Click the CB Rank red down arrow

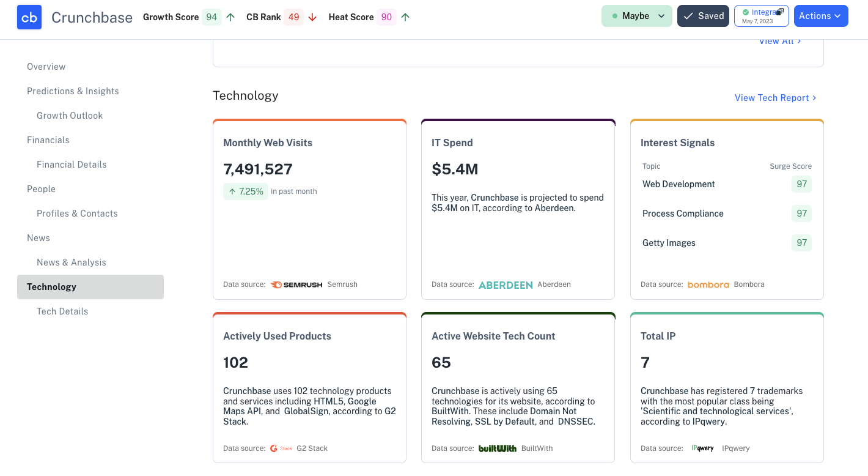(x=312, y=17)
